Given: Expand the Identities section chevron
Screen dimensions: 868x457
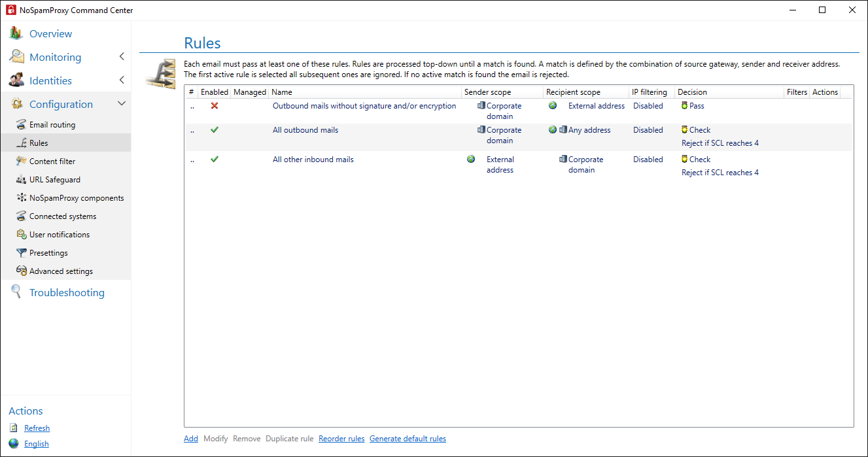Looking at the screenshot, I should tap(122, 80).
